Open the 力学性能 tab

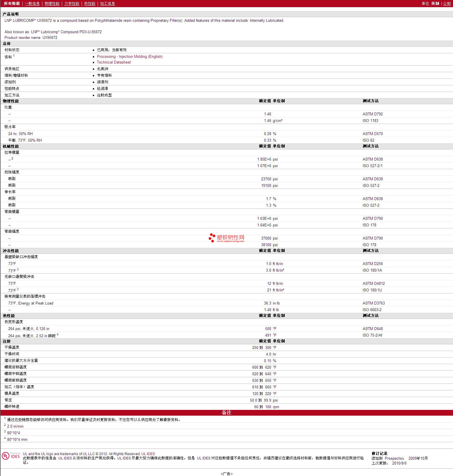coord(72,3)
